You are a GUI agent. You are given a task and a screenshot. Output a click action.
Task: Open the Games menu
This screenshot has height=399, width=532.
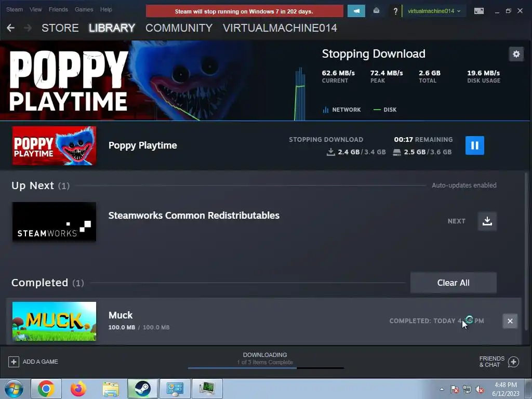84,9
